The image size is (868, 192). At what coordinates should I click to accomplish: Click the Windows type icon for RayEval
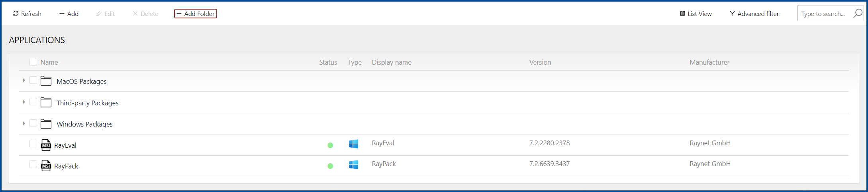point(353,144)
